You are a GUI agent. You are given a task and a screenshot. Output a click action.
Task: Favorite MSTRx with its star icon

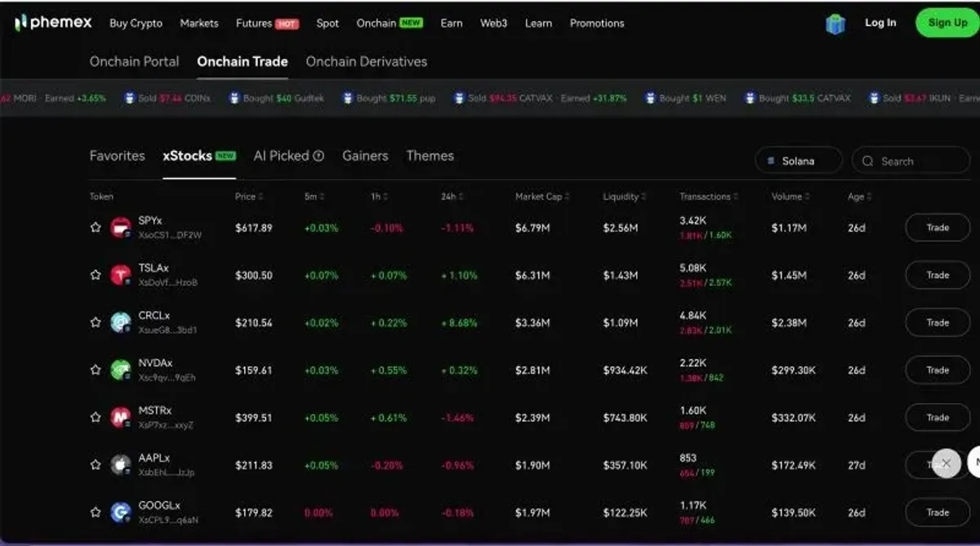pos(96,417)
